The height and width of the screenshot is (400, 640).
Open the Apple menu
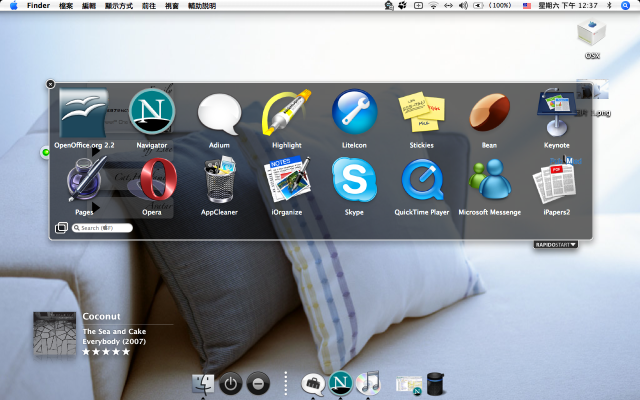[x=13, y=6]
